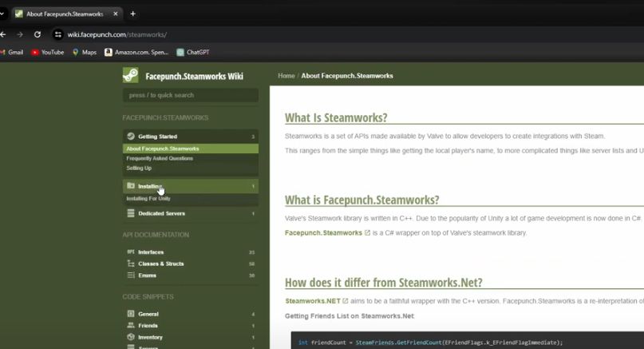Expand the Classes & Structs category
644x349 pixels.
(x=191, y=264)
